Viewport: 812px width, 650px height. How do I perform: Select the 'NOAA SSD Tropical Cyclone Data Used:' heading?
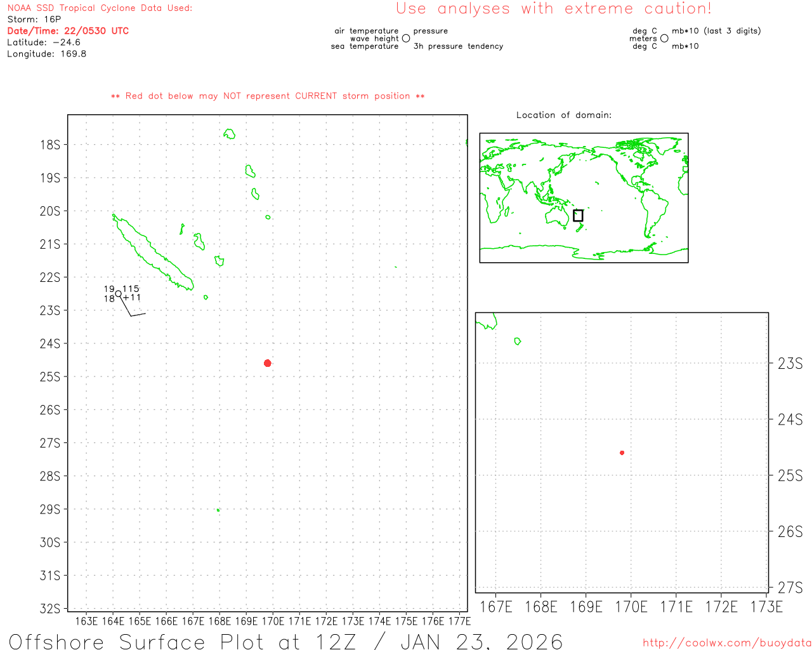click(100, 8)
